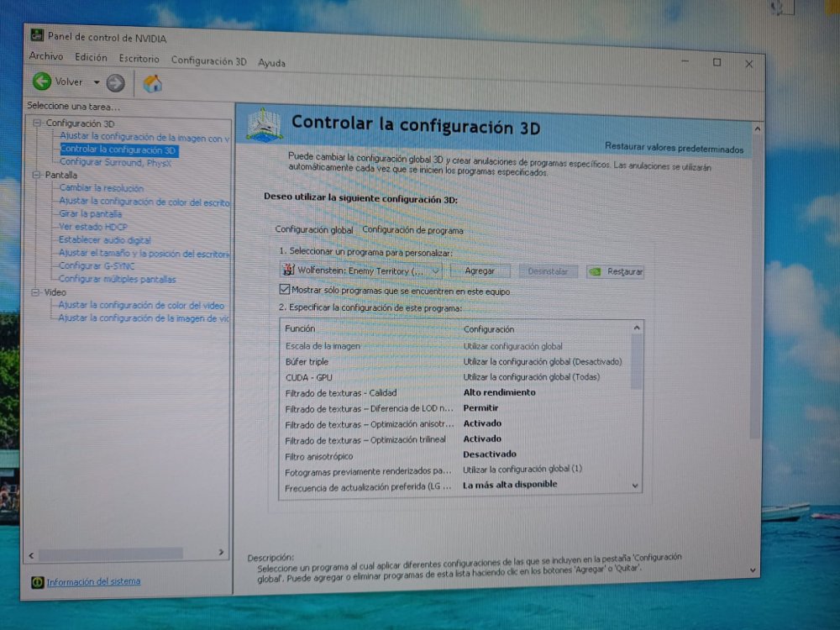Viewport: 840px width, 630px height.
Task: Click the Agregar button
Action: pyautogui.click(x=480, y=271)
